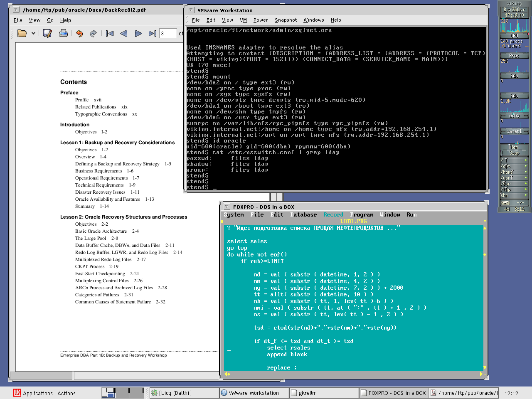The image size is (532, 399).
Task: Open the VM menu in VMware Workstation
Action: [x=243, y=20]
